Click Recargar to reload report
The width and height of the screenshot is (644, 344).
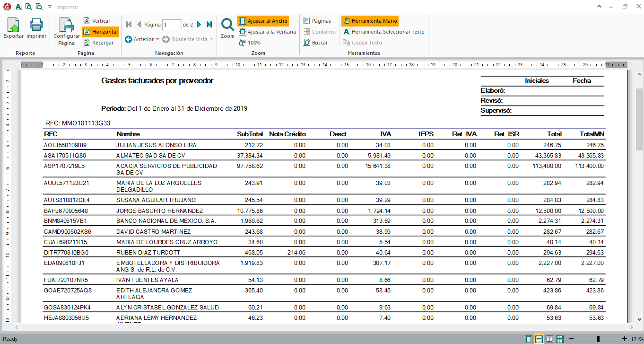[x=98, y=43]
